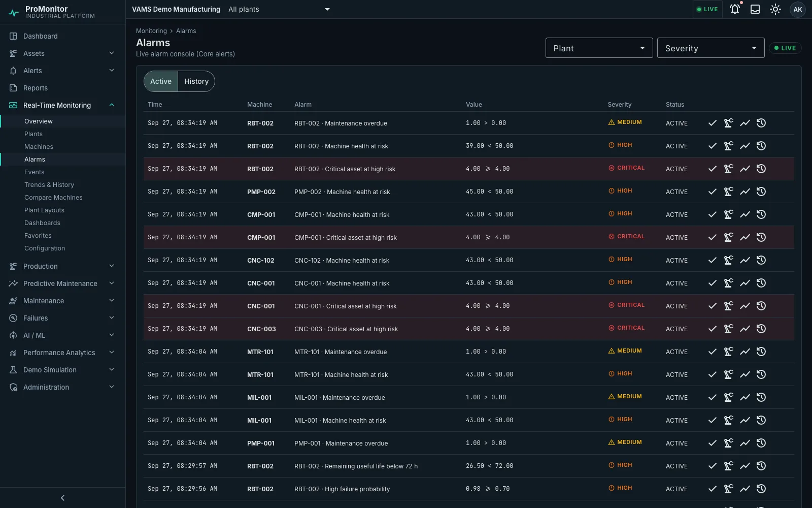Open Overview under Real-Time Monitoring

(x=63, y=121)
